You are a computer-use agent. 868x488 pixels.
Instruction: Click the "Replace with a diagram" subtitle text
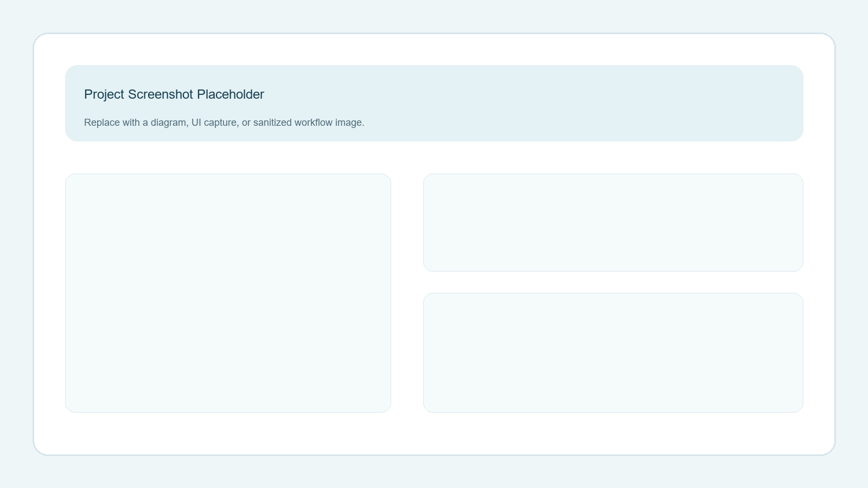point(224,123)
